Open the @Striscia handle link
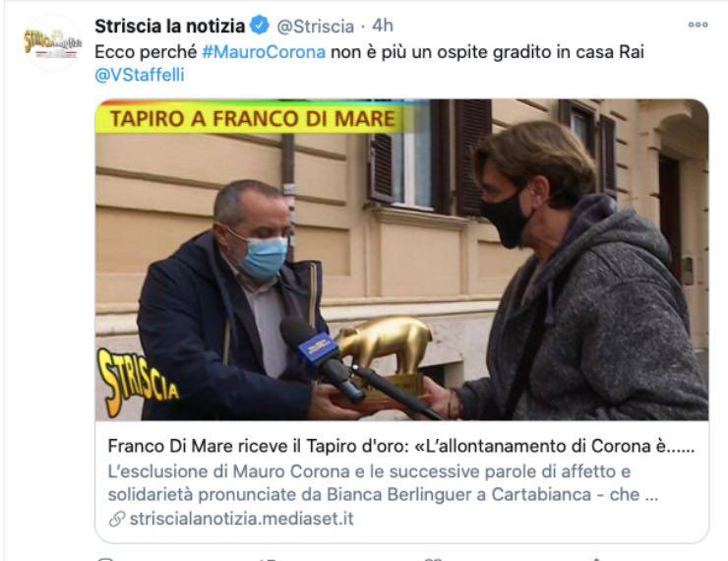 click(x=315, y=27)
